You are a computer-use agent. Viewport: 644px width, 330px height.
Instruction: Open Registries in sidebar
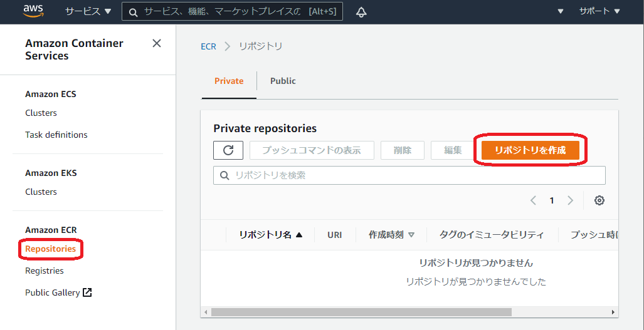pos(45,271)
